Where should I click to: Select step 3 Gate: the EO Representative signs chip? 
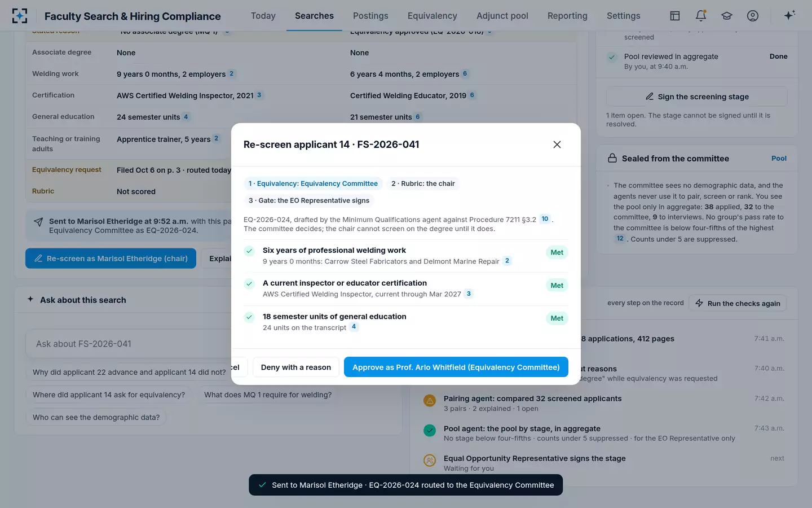[x=309, y=200]
